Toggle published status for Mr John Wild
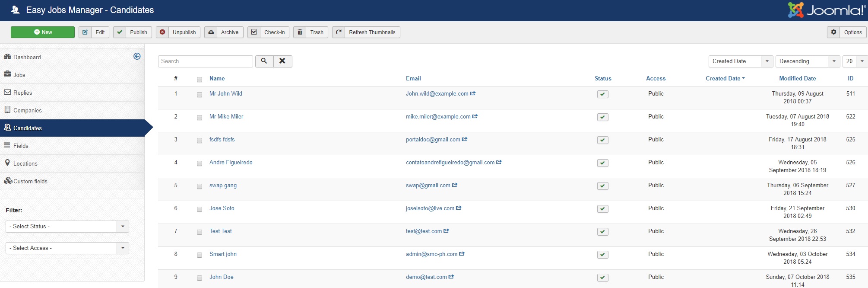The image size is (868, 288). [x=603, y=94]
